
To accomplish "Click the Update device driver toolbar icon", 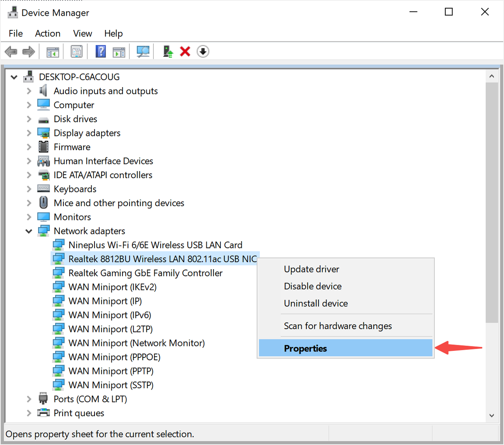I will click(168, 52).
